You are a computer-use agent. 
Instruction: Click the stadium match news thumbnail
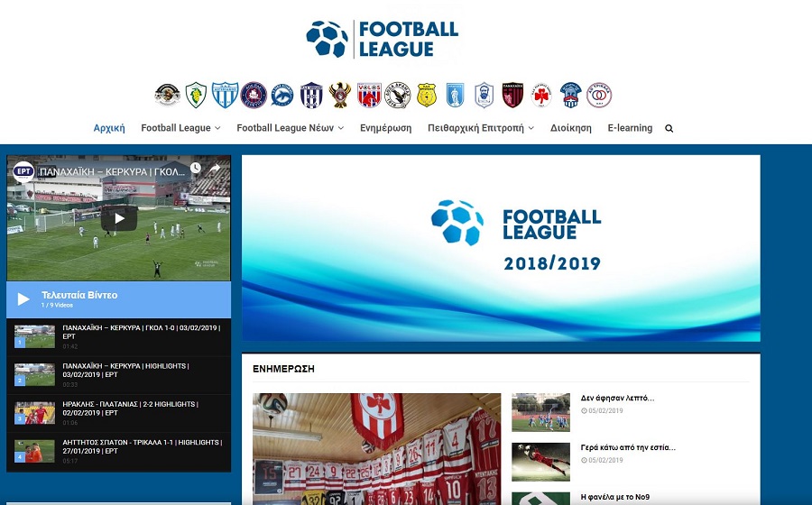coord(540,412)
